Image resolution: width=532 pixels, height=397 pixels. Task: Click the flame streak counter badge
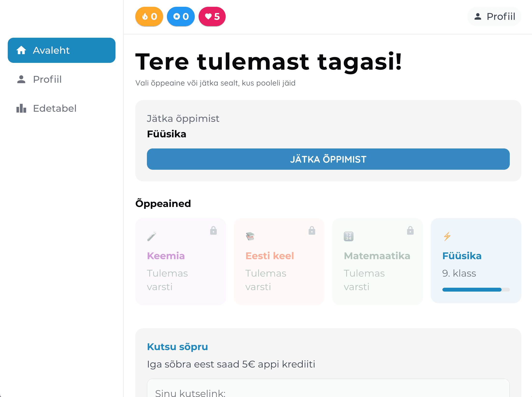(149, 16)
